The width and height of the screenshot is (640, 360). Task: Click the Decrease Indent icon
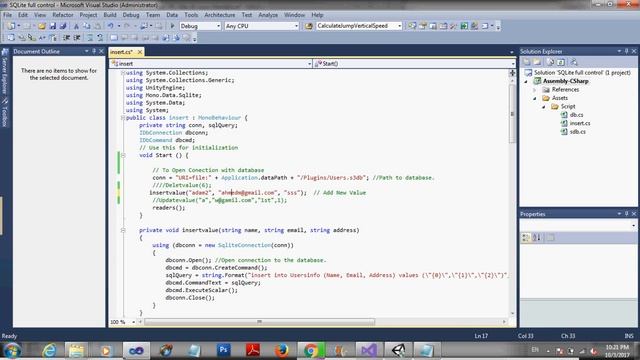click(66, 38)
